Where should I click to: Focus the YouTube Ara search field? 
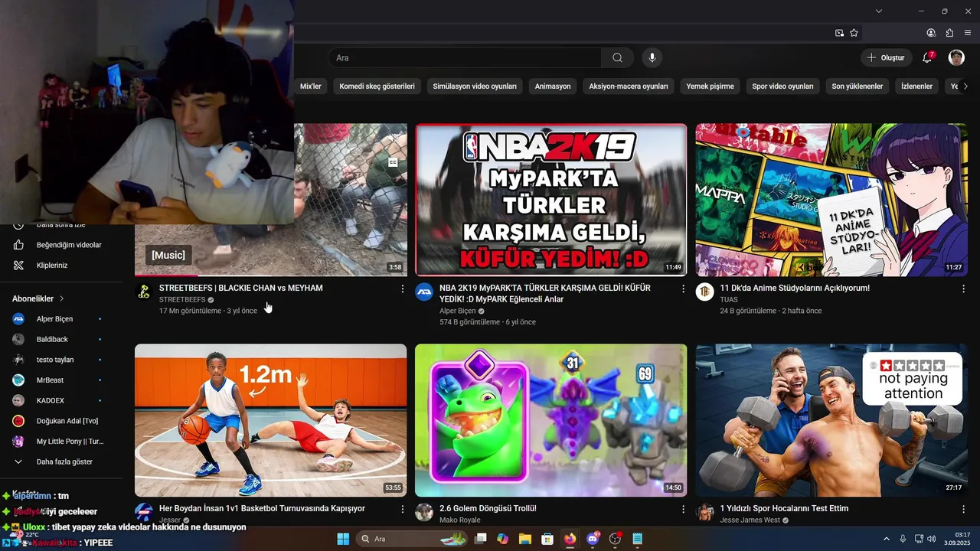click(x=465, y=57)
